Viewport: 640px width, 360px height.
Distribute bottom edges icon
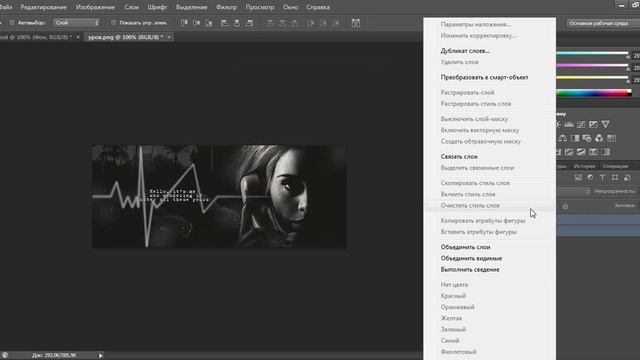(x=294, y=23)
